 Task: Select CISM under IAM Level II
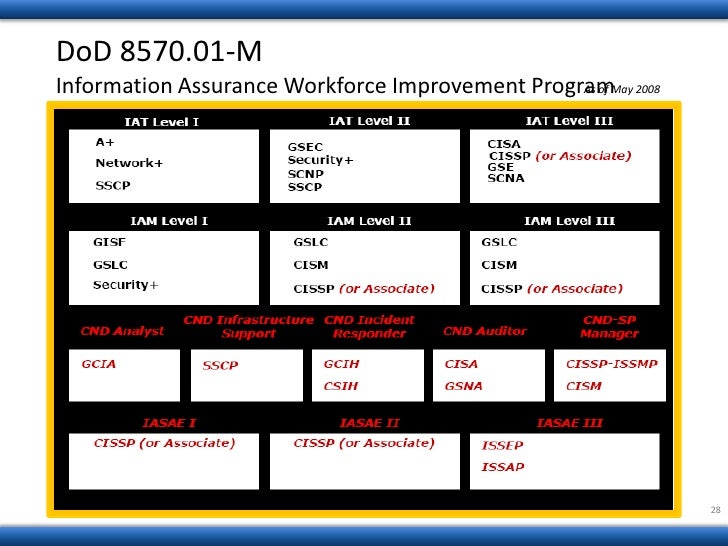311,265
